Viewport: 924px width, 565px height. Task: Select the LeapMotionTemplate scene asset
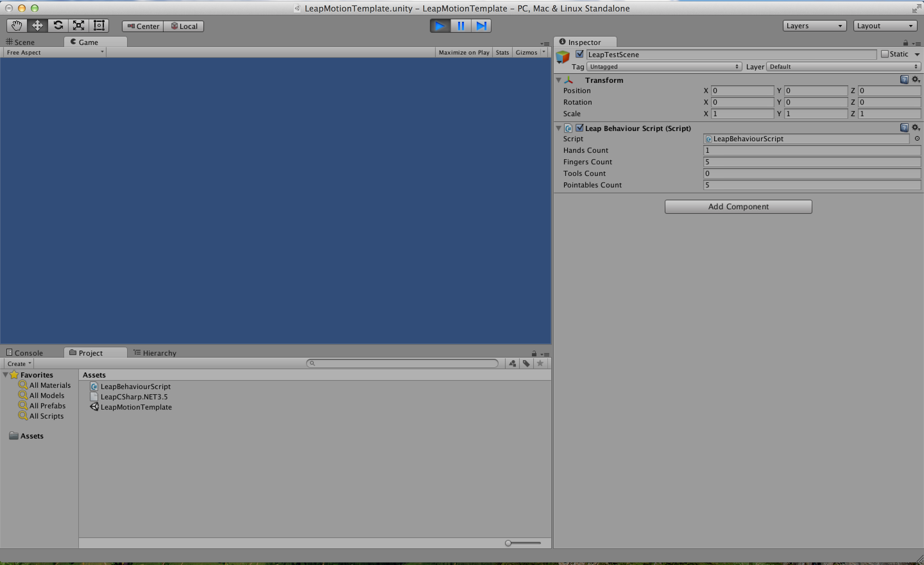131,407
